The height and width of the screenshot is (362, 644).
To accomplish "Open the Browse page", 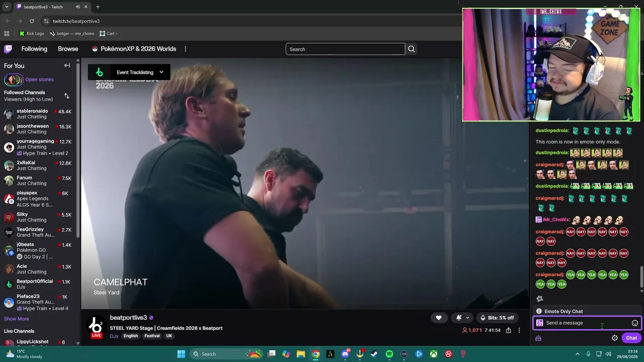I will click(68, 49).
